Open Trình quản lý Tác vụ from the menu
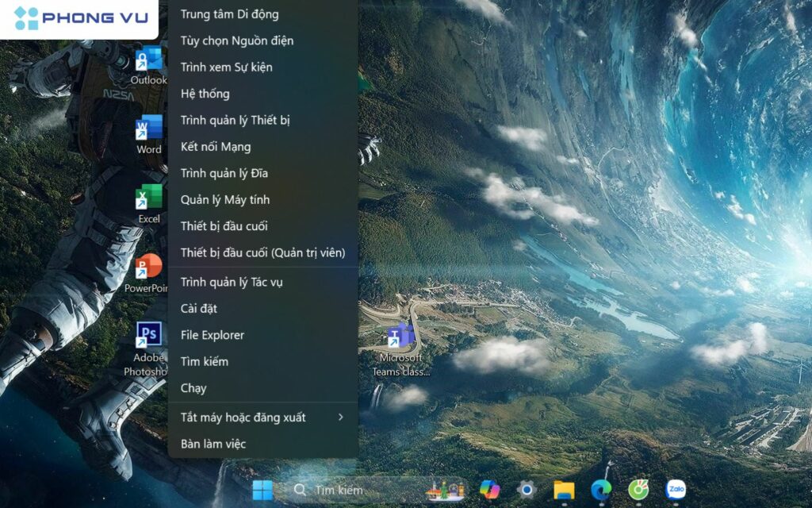 [x=232, y=281]
